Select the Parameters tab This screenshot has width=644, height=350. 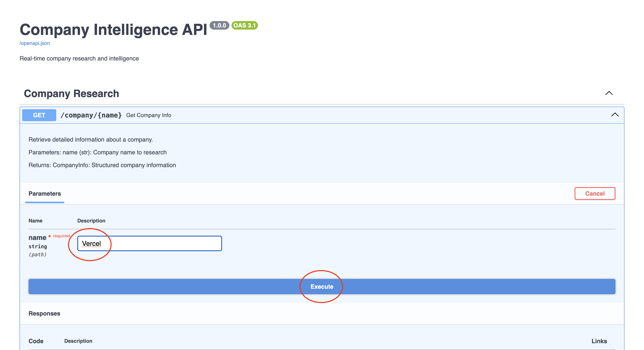[45, 194]
